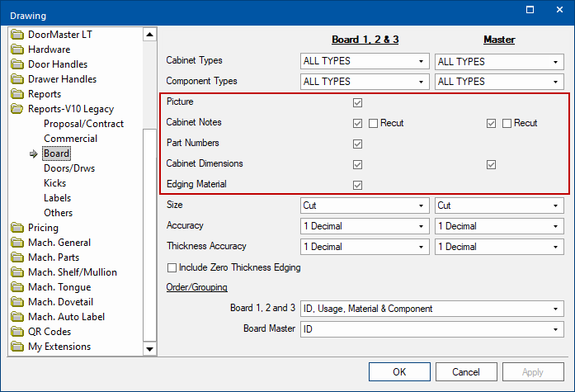Select the Commercial tree page
This screenshot has height=392, width=575.
pyautogui.click(x=70, y=139)
